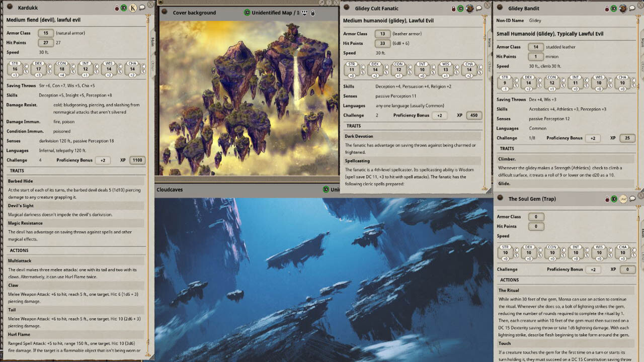This screenshot has width=644, height=362.
Task: Lock the Karduk sheet using the padlock icon
Action: (x=117, y=8)
